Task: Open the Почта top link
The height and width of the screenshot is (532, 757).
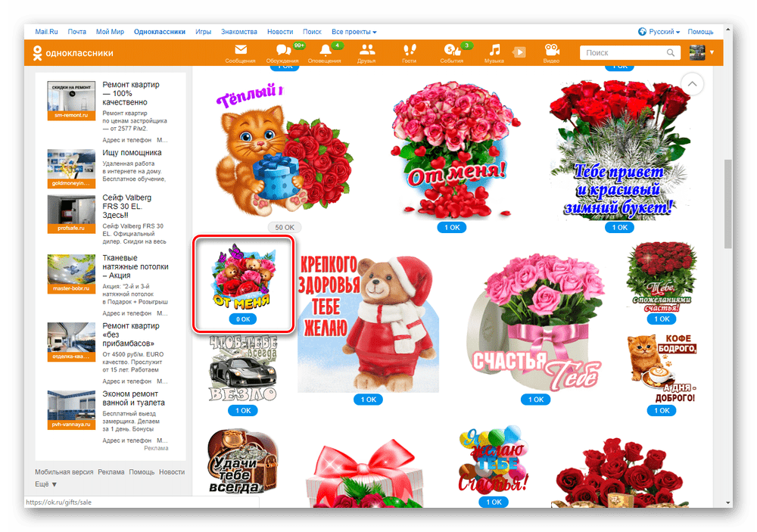Action: point(76,31)
